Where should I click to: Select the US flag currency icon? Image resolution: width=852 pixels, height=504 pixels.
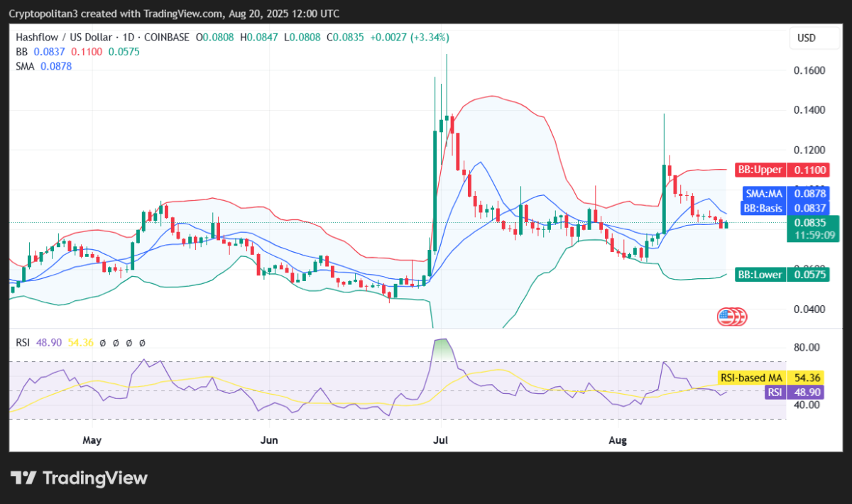pyautogui.click(x=731, y=317)
